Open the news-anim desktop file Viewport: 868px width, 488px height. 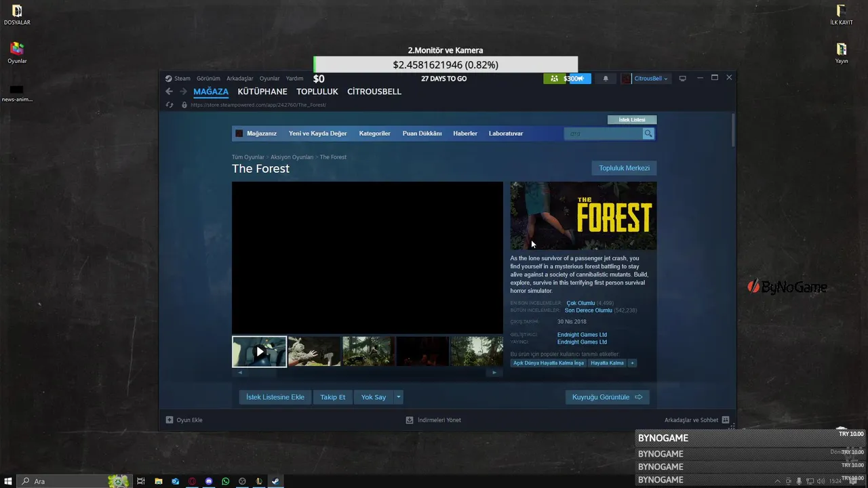[17, 92]
